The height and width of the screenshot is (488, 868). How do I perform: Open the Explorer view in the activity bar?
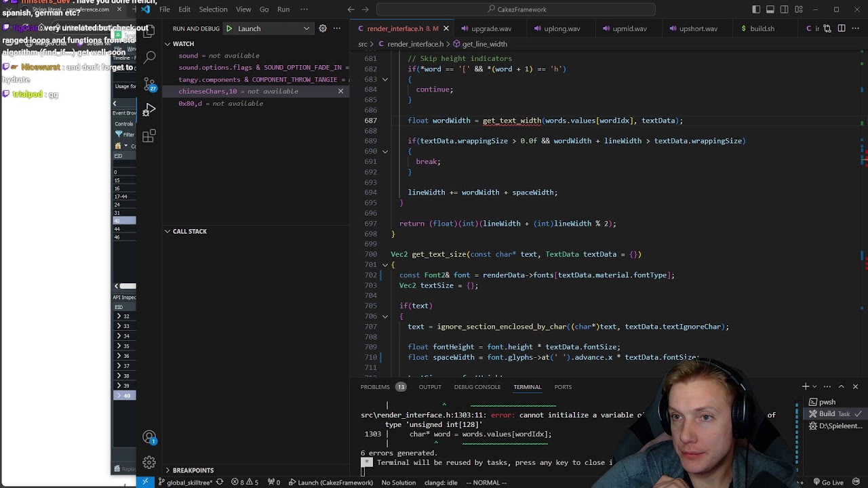point(149,33)
